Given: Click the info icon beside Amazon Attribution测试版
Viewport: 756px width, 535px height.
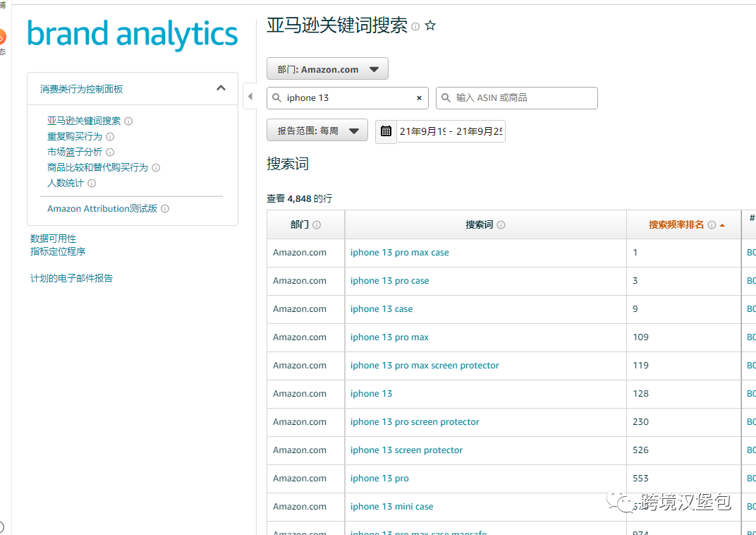Looking at the screenshot, I should click(x=164, y=208).
